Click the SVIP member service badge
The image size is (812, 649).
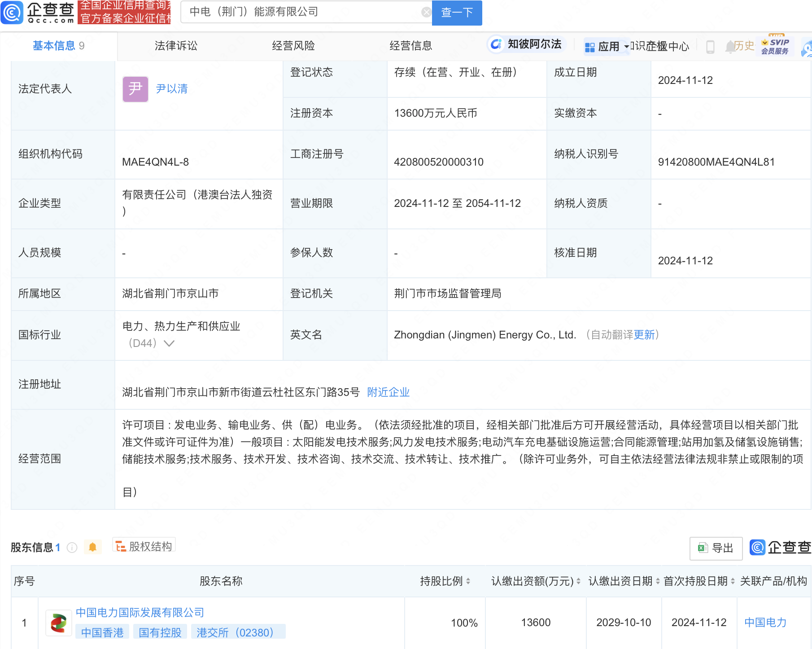(x=775, y=46)
